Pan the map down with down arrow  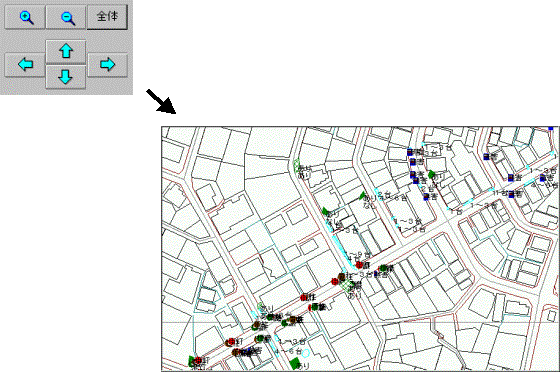coord(66,77)
